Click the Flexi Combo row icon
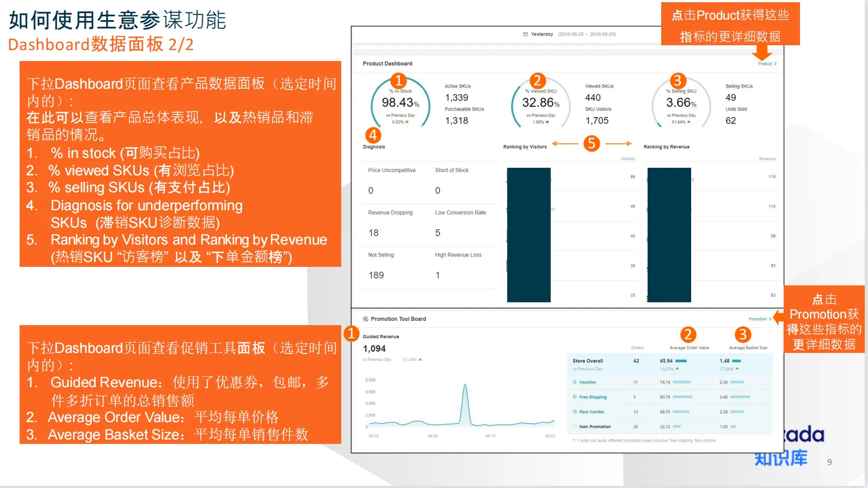Screen dimensions: 868x488 (575, 412)
